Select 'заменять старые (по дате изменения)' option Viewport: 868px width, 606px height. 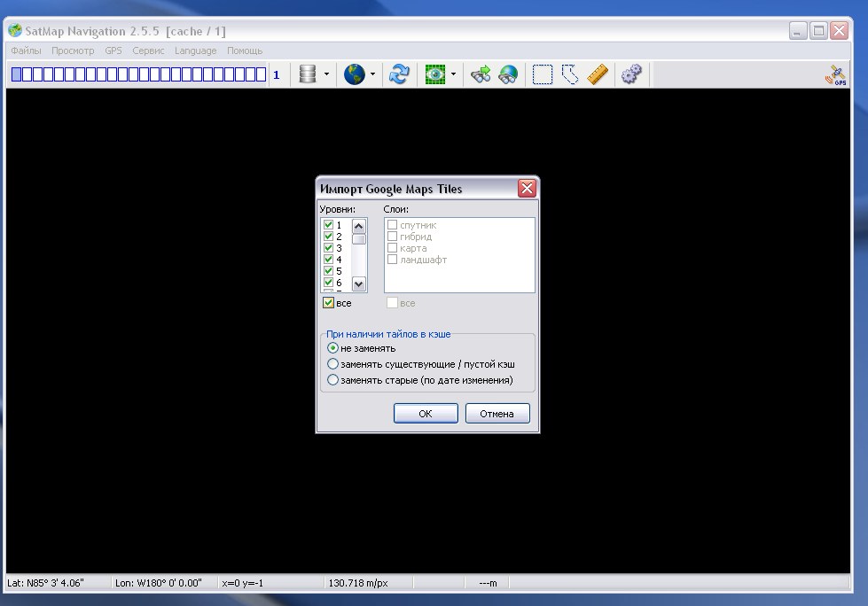(332, 380)
